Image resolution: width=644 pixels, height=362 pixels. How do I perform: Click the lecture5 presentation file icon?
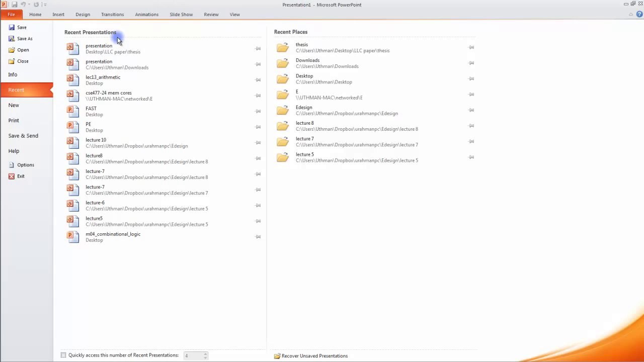pyautogui.click(x=73, y=221)
